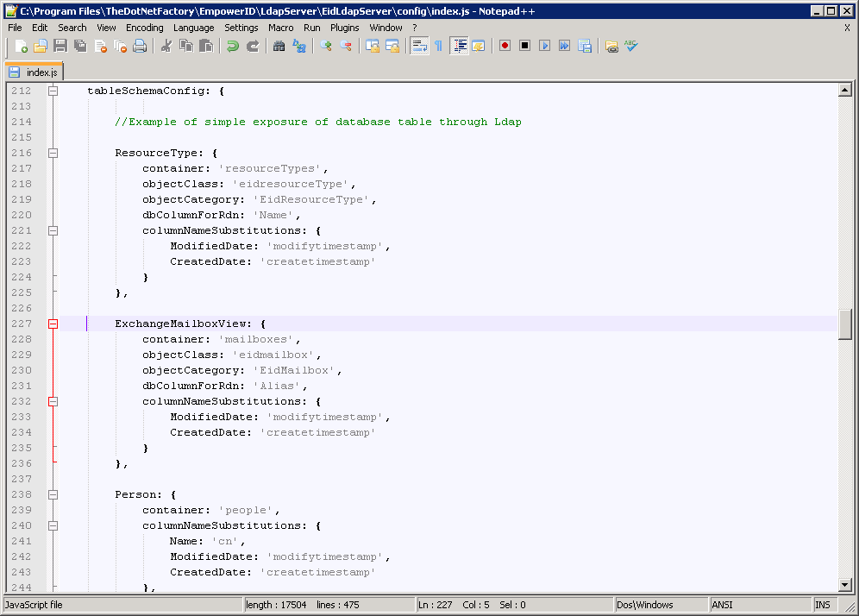Click the INS insert mode indicator

coord(826,605)
